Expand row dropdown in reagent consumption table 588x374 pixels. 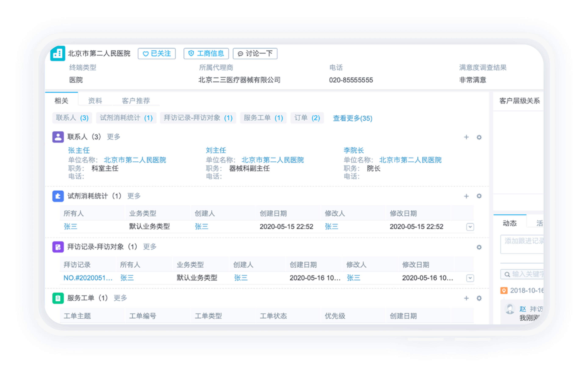coord(470,227)
